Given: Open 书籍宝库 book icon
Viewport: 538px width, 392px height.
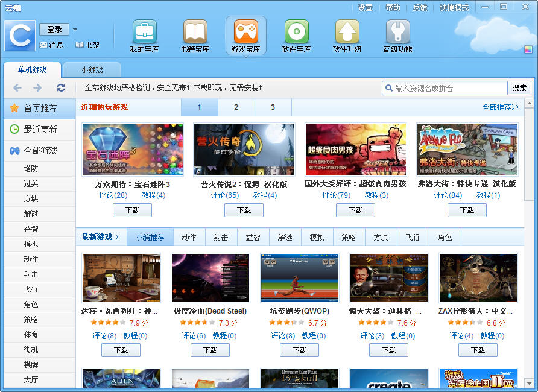Looking at the screenshot, I should click(x=195, y=32).
